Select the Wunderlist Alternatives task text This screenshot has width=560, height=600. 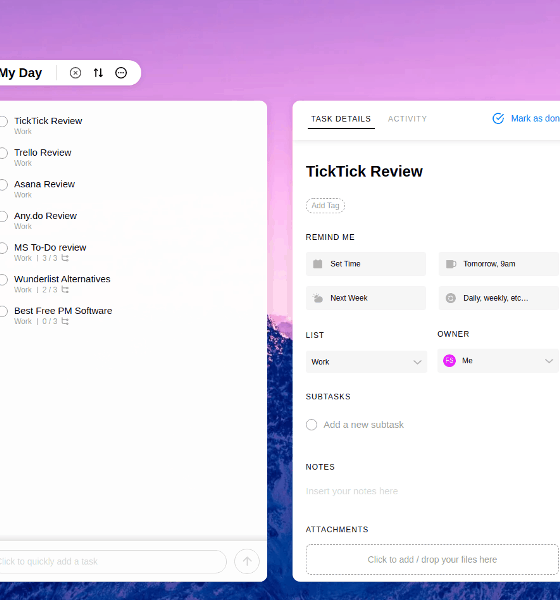pos(62,279)
